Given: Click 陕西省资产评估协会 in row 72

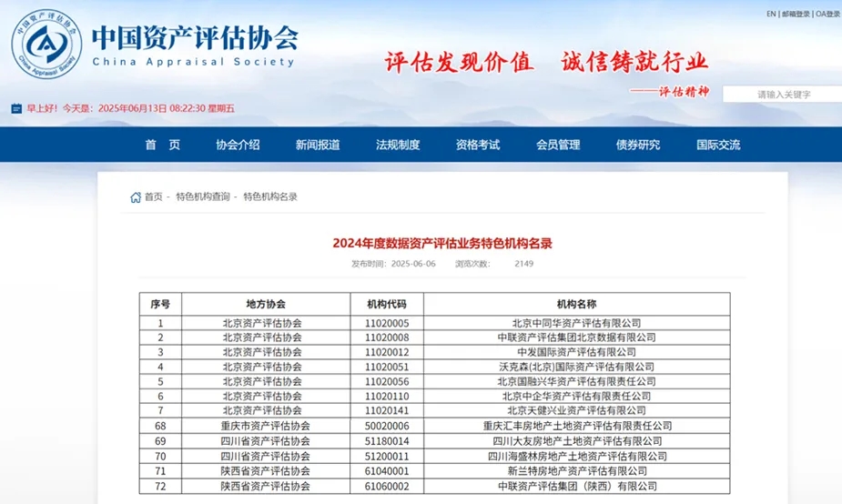Looking at the screenshot, I should [265, 487].
